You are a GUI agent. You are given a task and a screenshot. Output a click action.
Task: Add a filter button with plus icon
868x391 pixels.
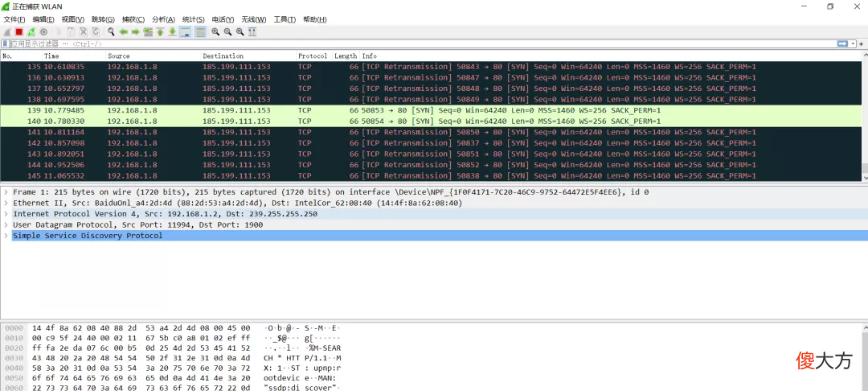(862, 43)
